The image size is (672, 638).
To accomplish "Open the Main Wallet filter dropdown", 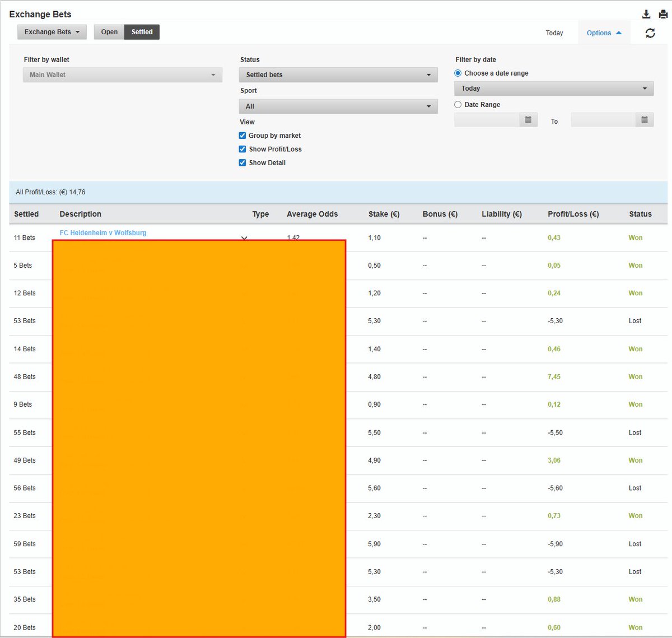I will pos(123,75).
